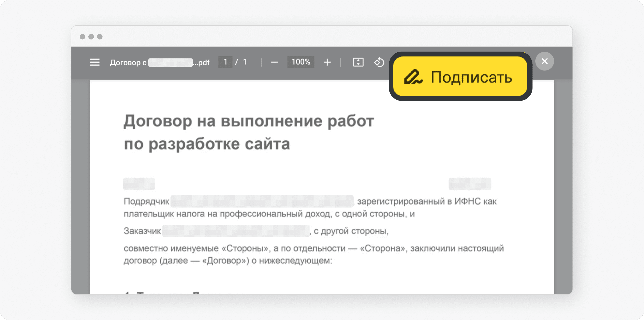644x320 pixels.
Task: Click the word Подрядчик in the contract
Action: [147, 201]
